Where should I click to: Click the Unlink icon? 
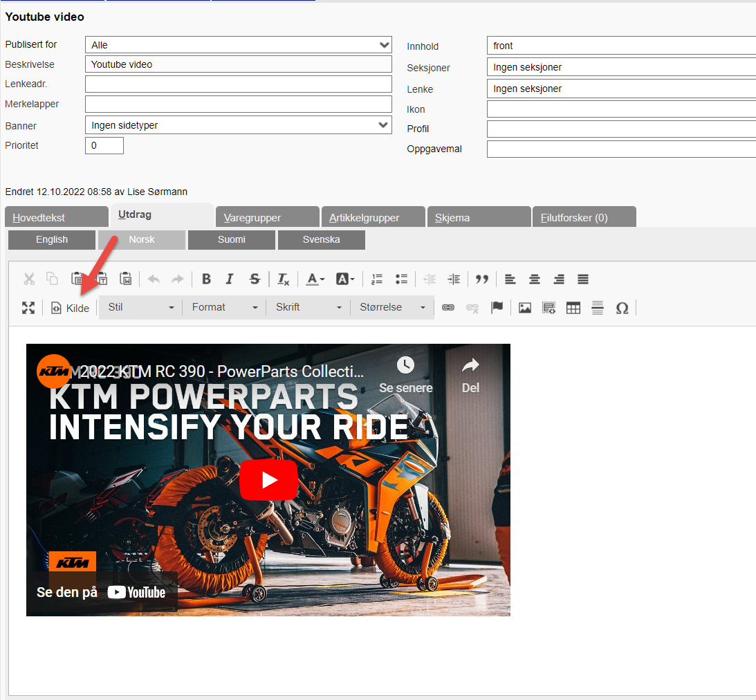pyautogui.click(x=472, y=308)
